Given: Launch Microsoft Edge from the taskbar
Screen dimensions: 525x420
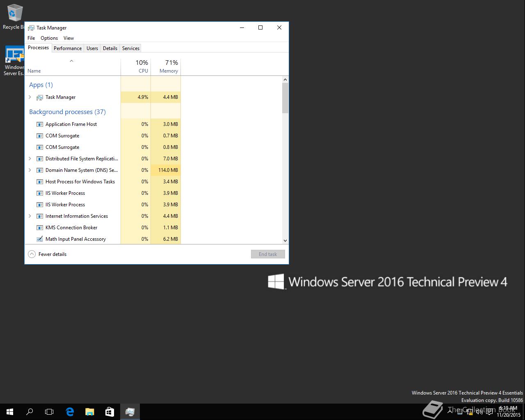Looking at the screenshot, I should pos(70,412).
